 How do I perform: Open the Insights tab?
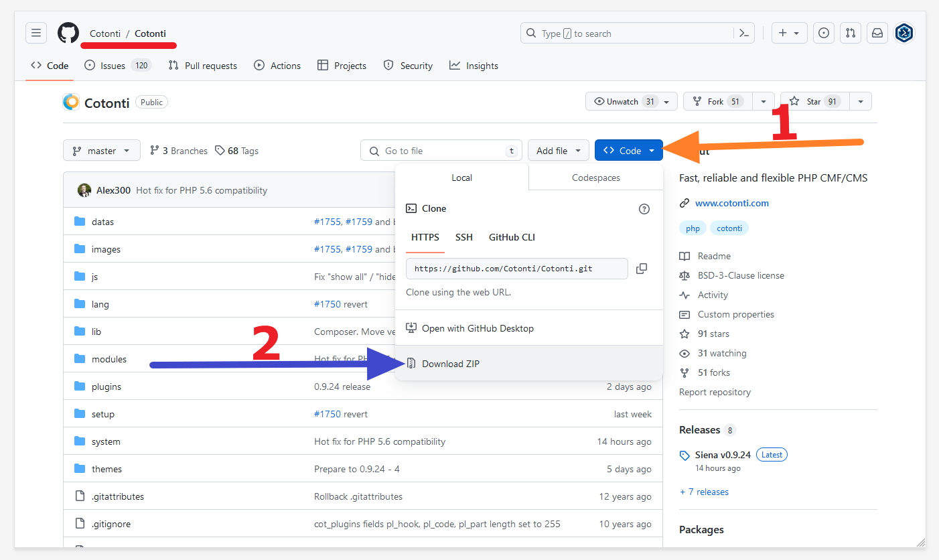click(x=474, y=66)
